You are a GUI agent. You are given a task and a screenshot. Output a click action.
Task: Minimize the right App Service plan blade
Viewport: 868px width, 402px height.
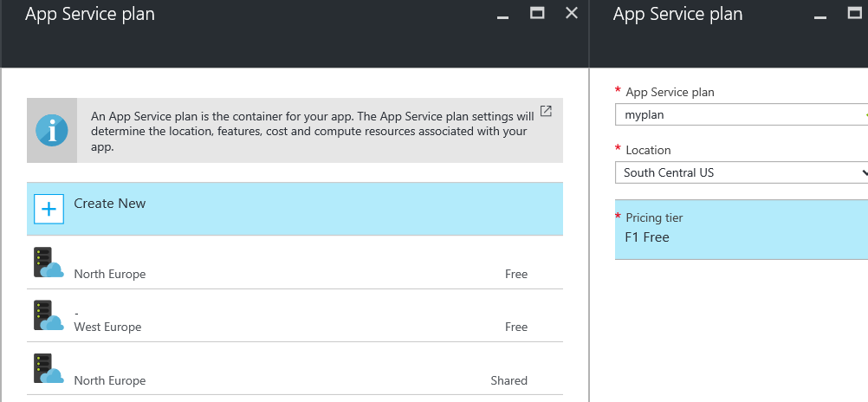pos(819,16)
